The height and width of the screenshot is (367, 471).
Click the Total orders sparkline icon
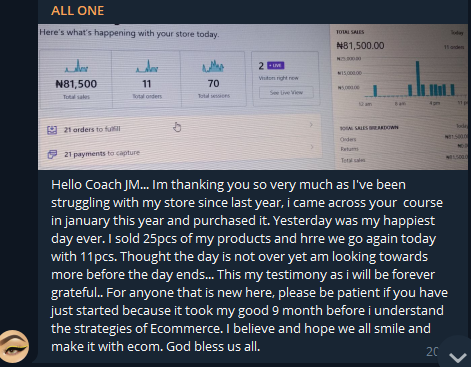pyautogui.click(x=147, y=66)
